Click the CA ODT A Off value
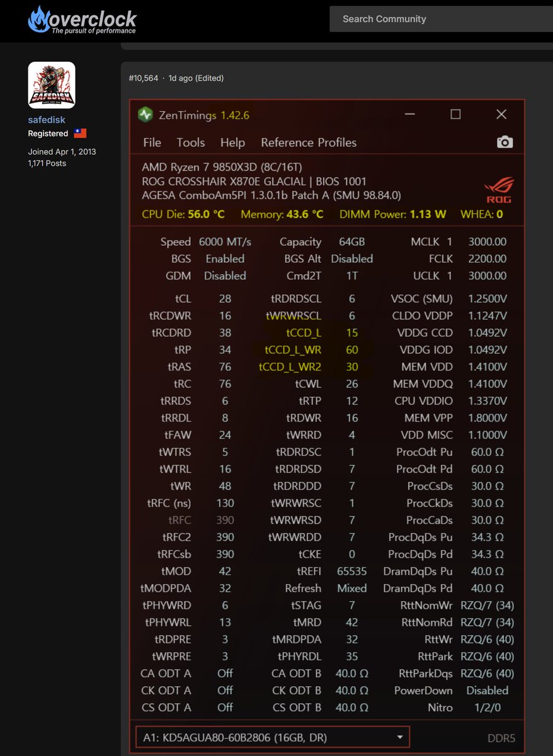The width and height of the screenshot is (553, 756). tap(225, 673)
